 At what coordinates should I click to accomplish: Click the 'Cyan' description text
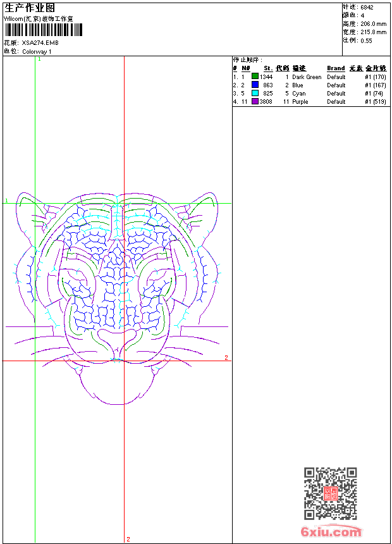pyautogui.click(x=298, y=94)
